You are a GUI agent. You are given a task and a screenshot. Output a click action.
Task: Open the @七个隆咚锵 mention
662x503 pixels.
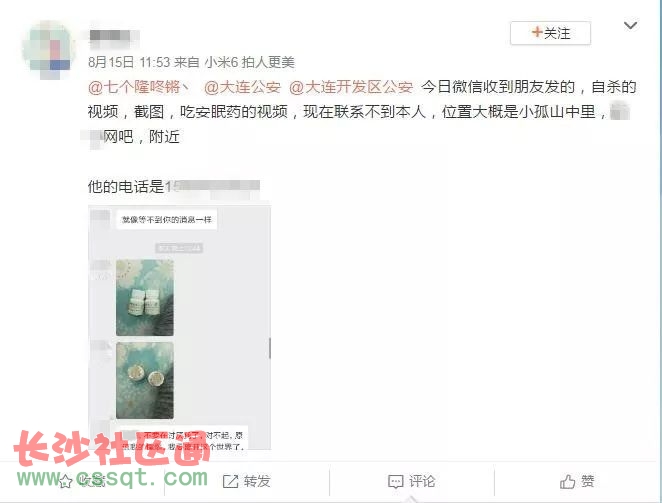click(x=138, y=87)
